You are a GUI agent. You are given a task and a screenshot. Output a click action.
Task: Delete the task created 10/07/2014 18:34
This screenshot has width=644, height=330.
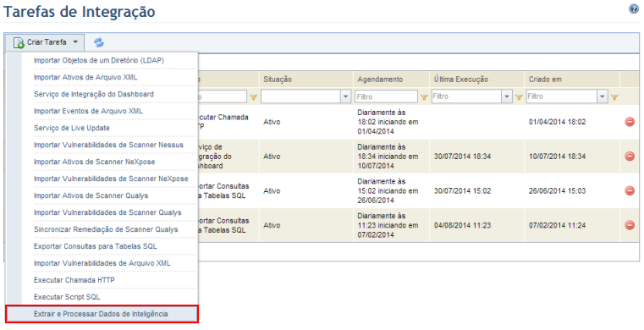tap(630, 156)
